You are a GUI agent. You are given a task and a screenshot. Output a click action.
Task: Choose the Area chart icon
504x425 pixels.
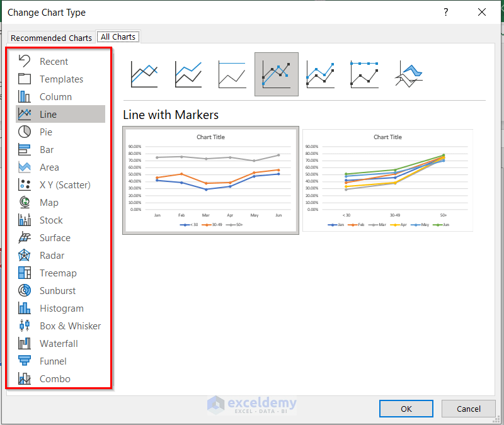pos(25,167)
